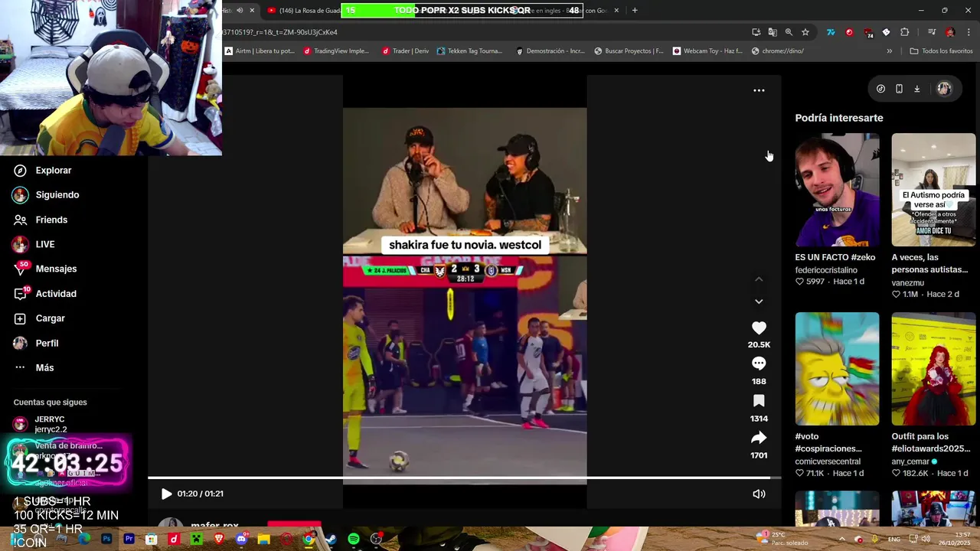The width and height of the screenshot is (980, 551).
Task: Click the download desktop app icon
Action: click(x=917, y=89)
